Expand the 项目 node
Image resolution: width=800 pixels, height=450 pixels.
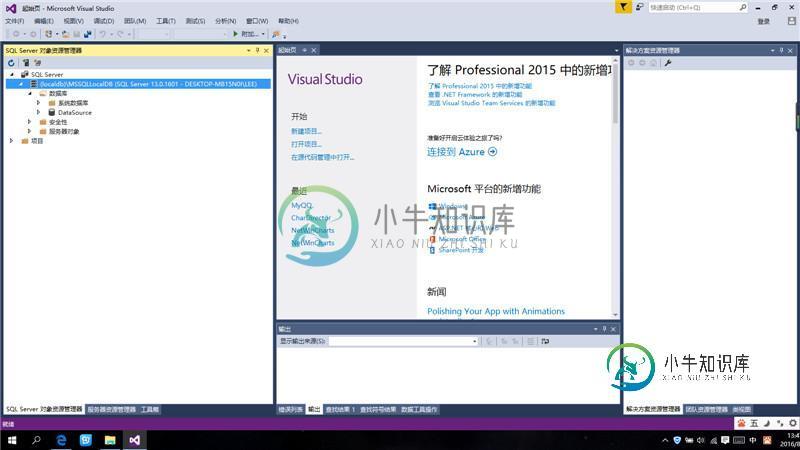point(11,141)
